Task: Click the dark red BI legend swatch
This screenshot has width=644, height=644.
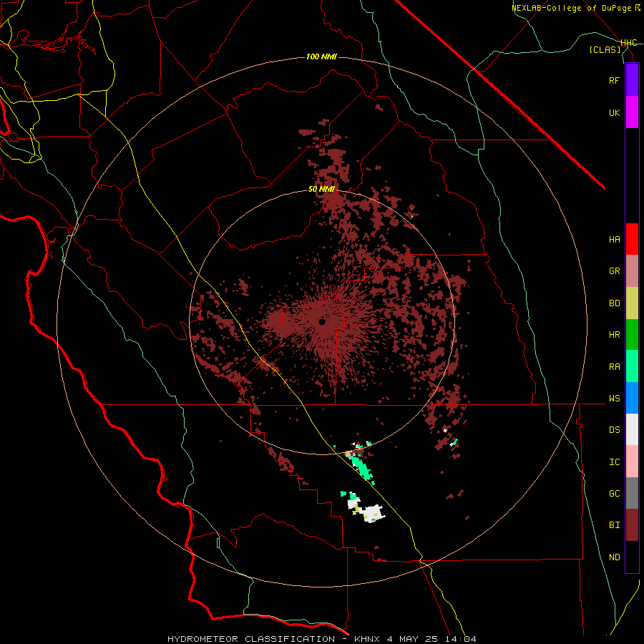Action: 632,525
